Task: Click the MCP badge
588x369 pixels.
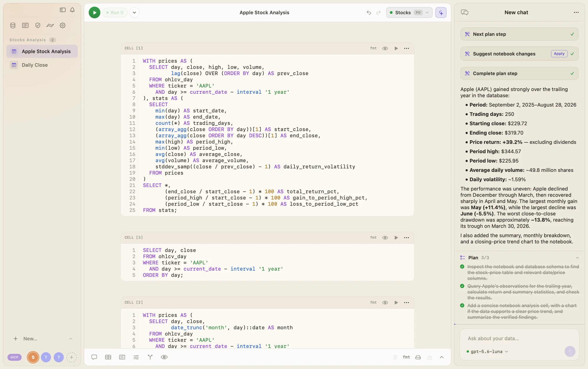Action: coord(14,357)
